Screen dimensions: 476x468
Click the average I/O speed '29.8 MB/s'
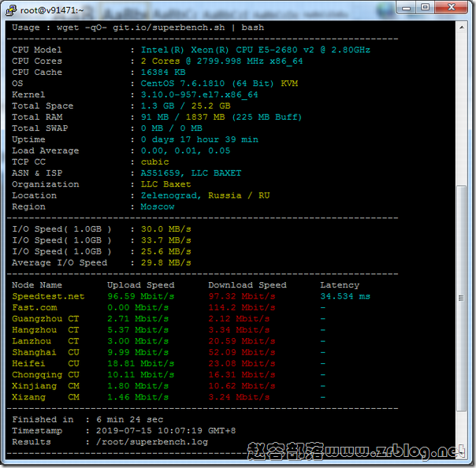[166, 262]
